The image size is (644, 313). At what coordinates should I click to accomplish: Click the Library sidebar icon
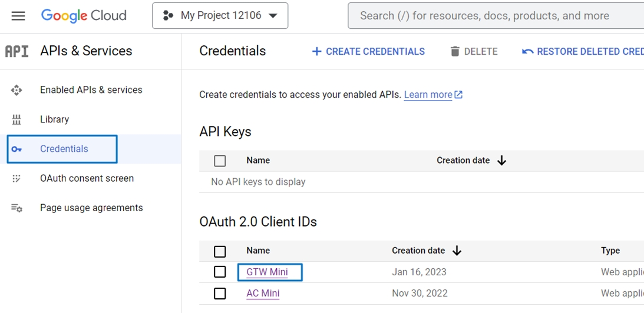(16, 119)
